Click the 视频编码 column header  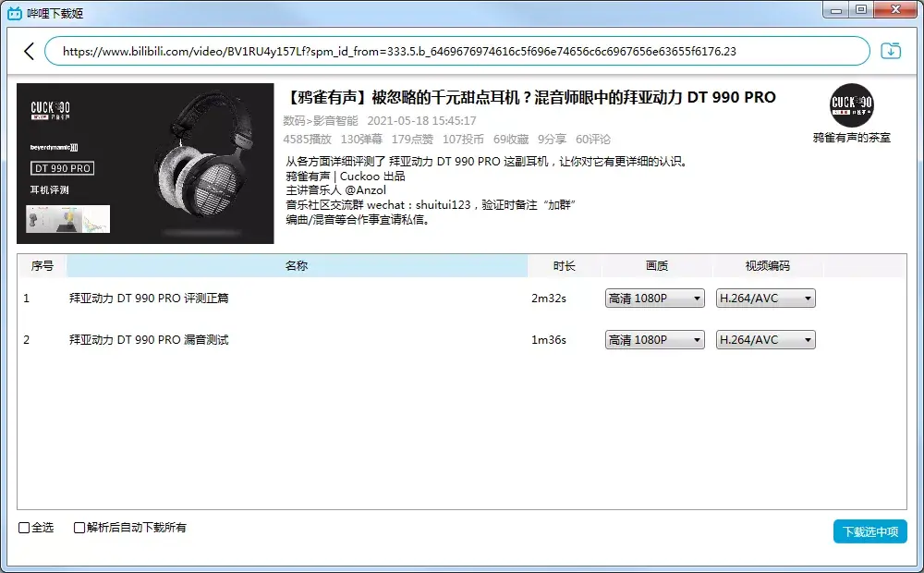[768, 266]
